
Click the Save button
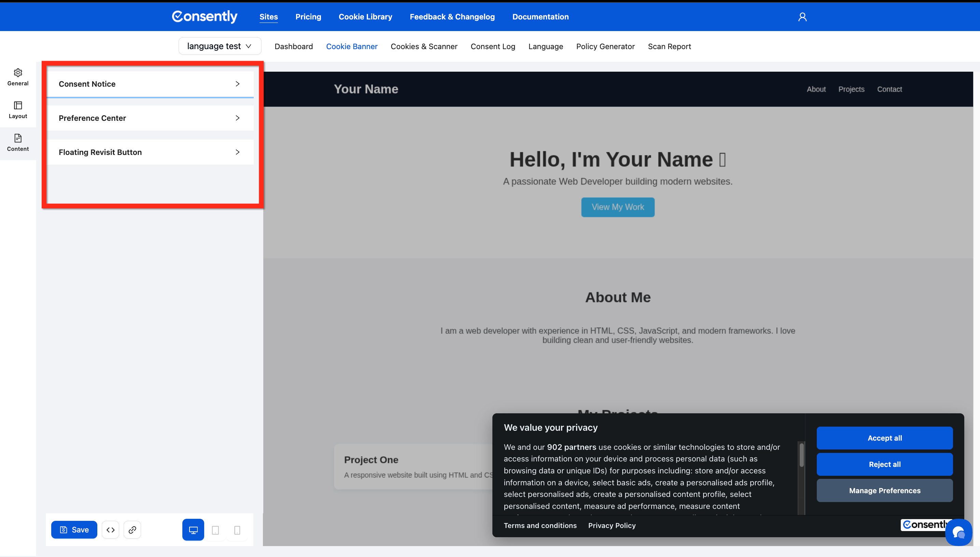pyautogui.click(x=74, y=530)
